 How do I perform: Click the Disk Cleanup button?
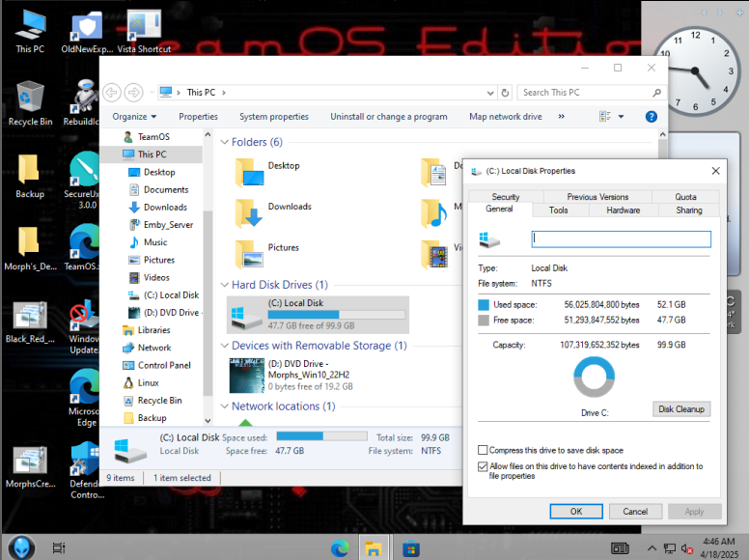pyautogui.click(x=681, y=409)
